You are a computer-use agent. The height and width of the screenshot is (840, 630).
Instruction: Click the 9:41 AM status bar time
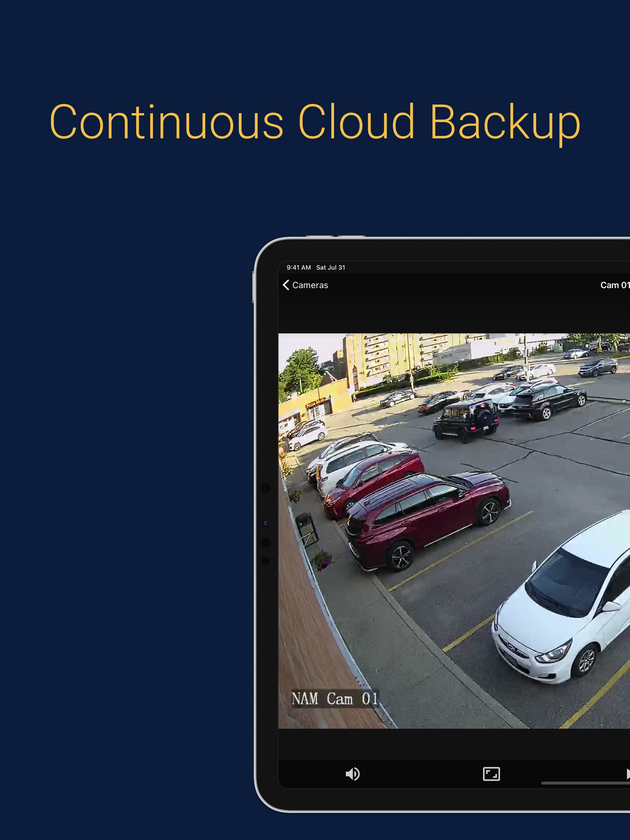tap(299, 267)
